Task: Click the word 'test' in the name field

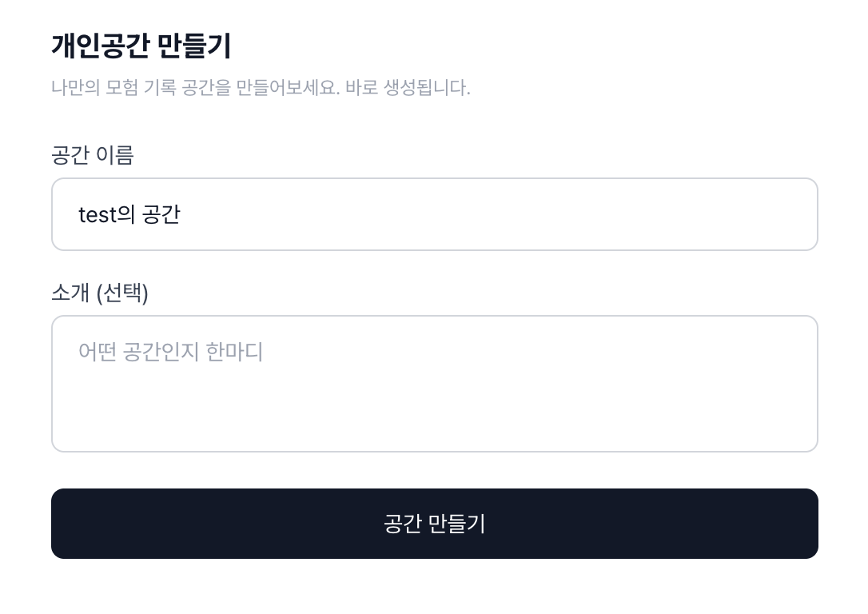Action: [98, 214]
